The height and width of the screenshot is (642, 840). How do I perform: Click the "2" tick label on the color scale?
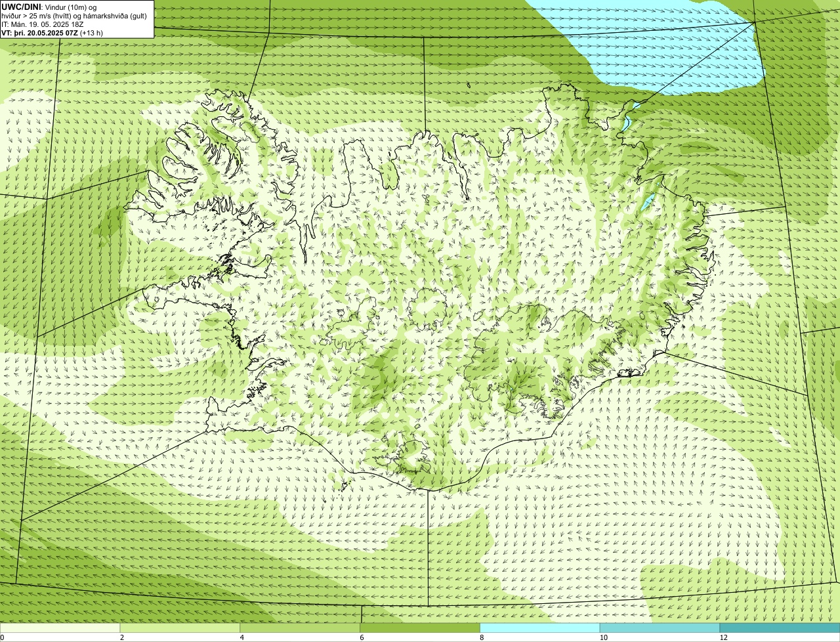click(122, 637)
